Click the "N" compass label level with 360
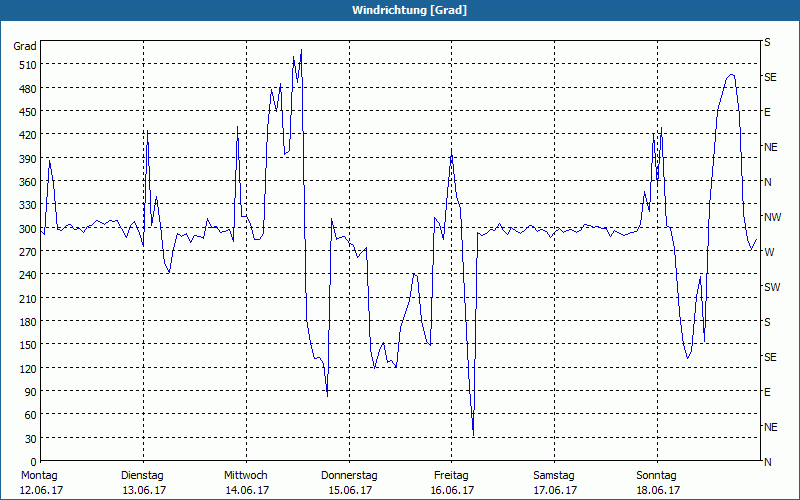Image resolution: width=800 pixels, height=500 pixels. [767, 182]
